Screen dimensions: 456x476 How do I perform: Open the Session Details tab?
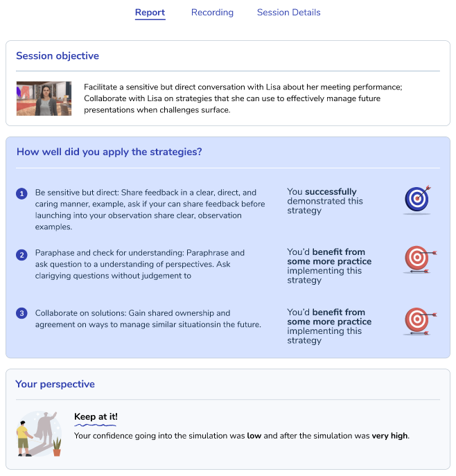pos(288,12)
